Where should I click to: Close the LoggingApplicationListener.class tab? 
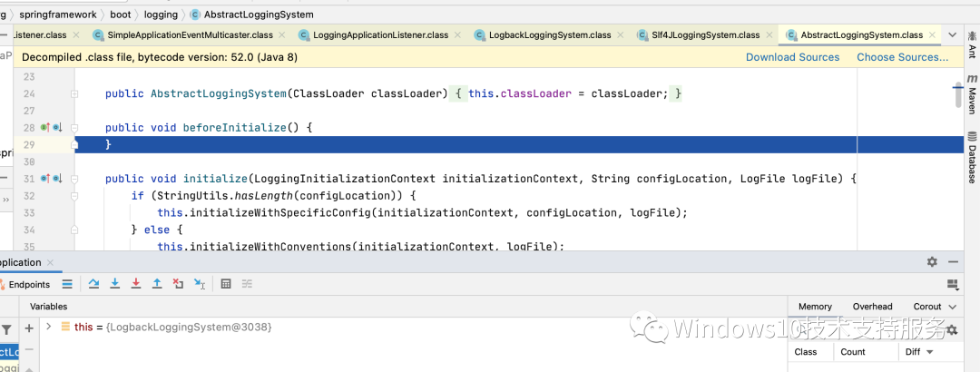(456, 35)
